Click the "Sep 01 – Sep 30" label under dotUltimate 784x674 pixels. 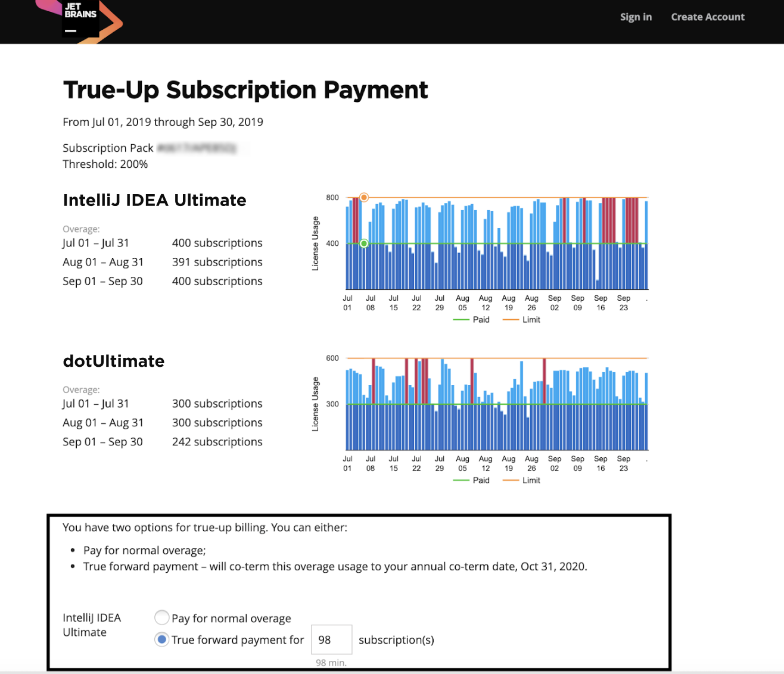pyautogui.click(x=102, y=442)
